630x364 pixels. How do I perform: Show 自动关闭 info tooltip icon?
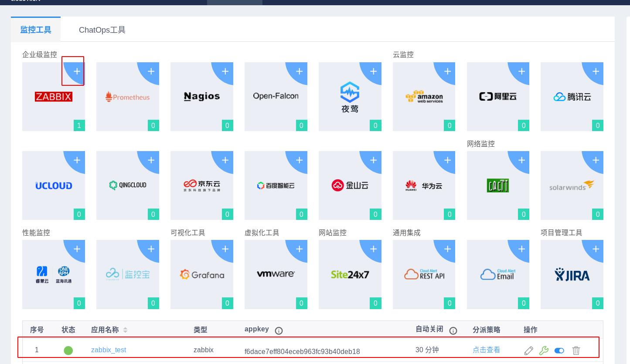click(453, 330)
